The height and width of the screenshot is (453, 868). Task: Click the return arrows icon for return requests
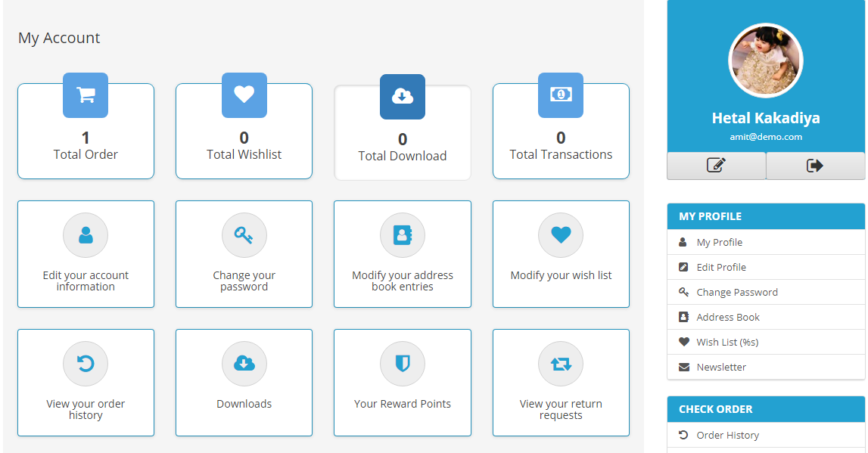[561, 364]
